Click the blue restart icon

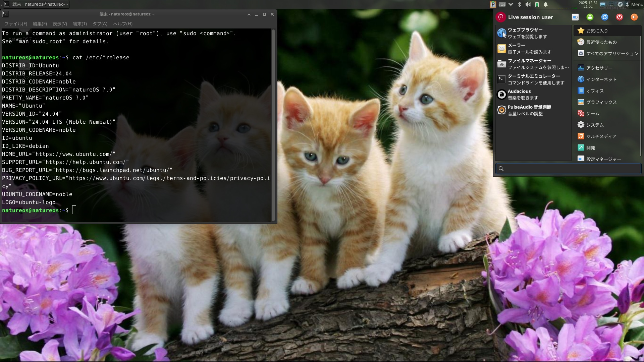[604, 17]
